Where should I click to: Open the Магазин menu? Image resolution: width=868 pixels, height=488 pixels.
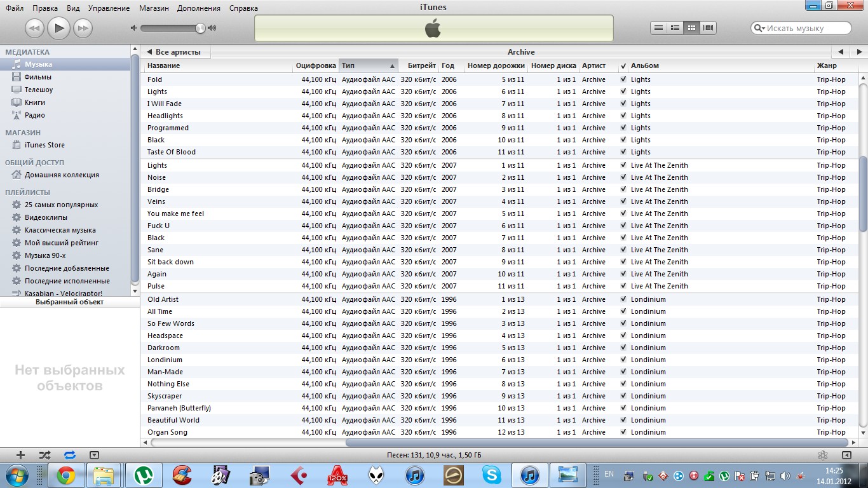click(155, 8)
